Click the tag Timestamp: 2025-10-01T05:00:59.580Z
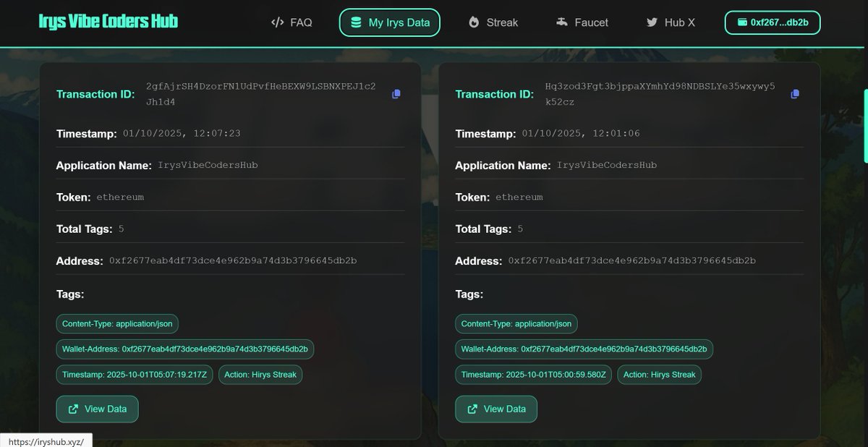The width and height of the screenshot is (868, 447). pyautogui.click(x=534, y=375)
